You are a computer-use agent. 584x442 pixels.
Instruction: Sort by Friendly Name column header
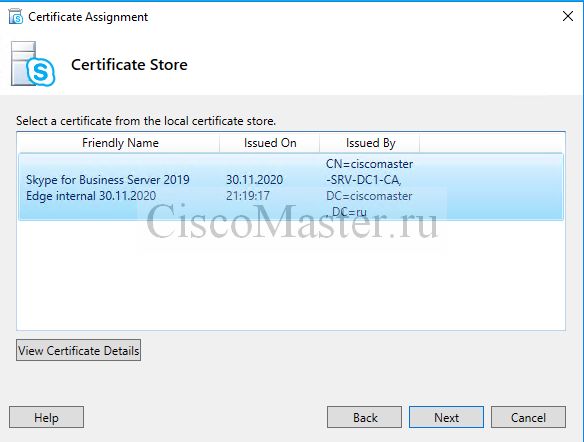coord(120,143)
